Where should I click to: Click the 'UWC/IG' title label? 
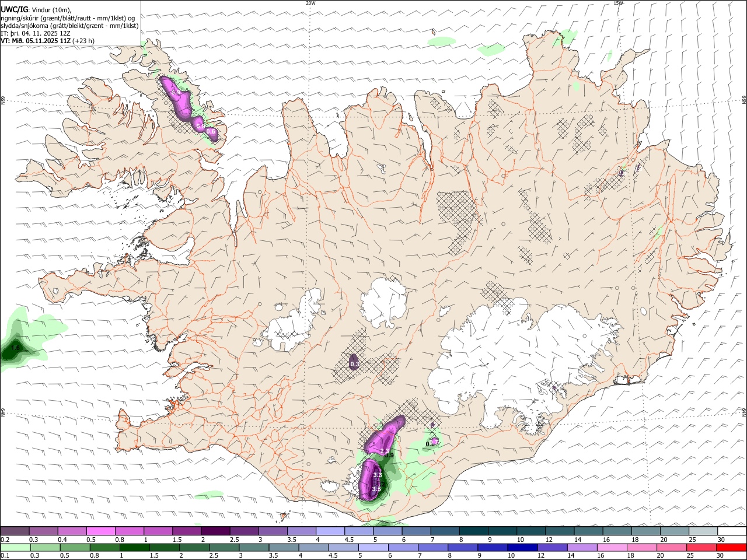pyautogui.click(x=14, y=10)
